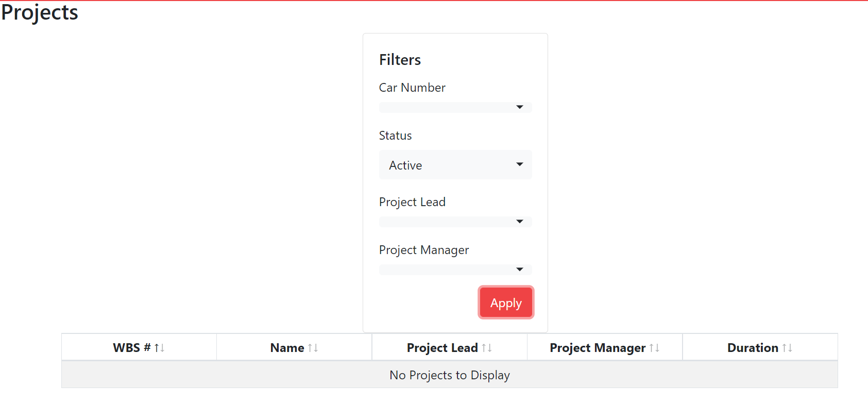Click the Status dropdown caret icon
The height and width of the screenshot is (403, 868).
pos(519,164)
